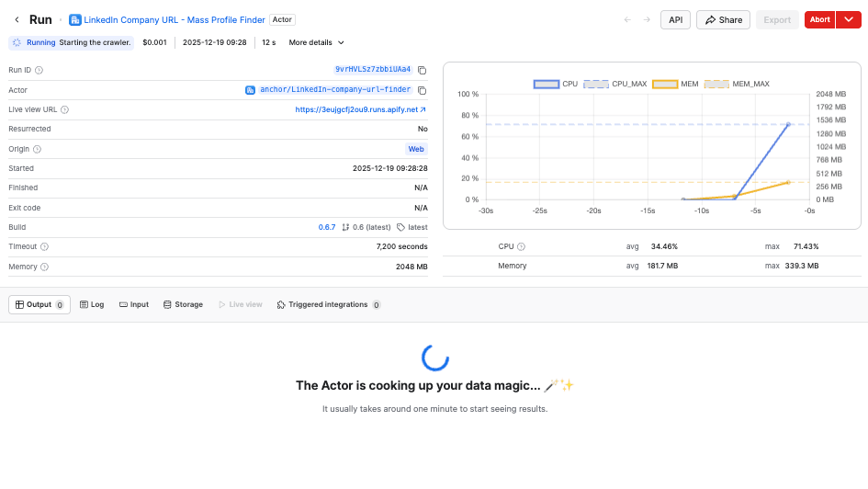
Task: Switch to the Log tab
Action: click(x=92, y=304)
